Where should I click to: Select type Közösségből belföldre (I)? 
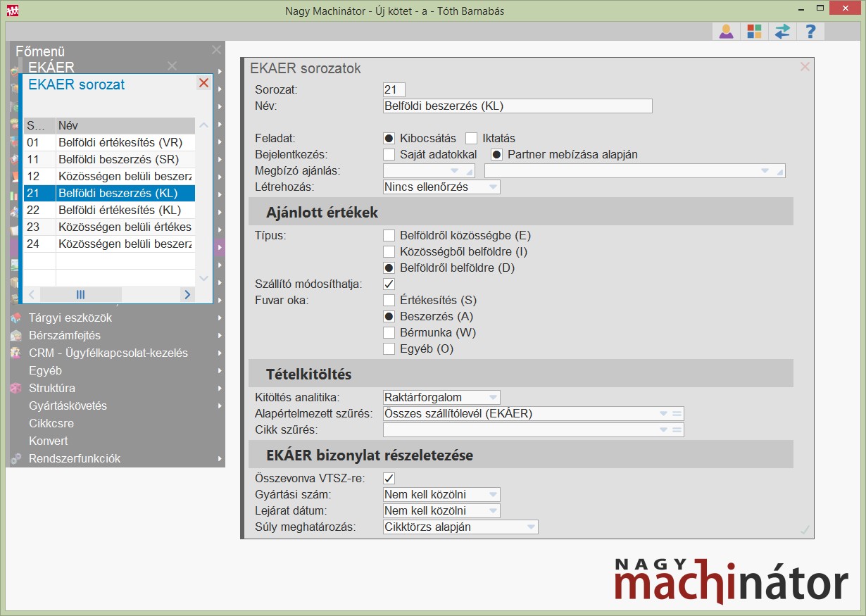(x=389, y=251)
